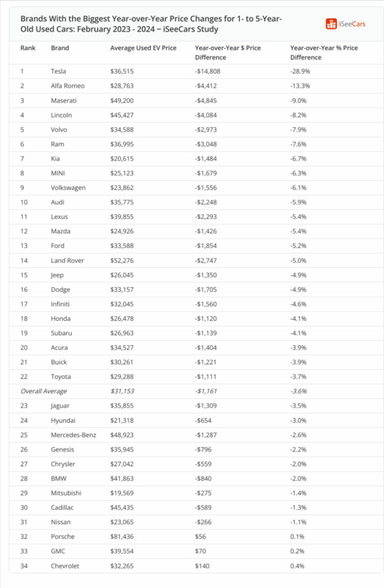Click the Year-over-Year $ Price Difference header
This screenshot has height=588, width=384.
coord(228,52)
